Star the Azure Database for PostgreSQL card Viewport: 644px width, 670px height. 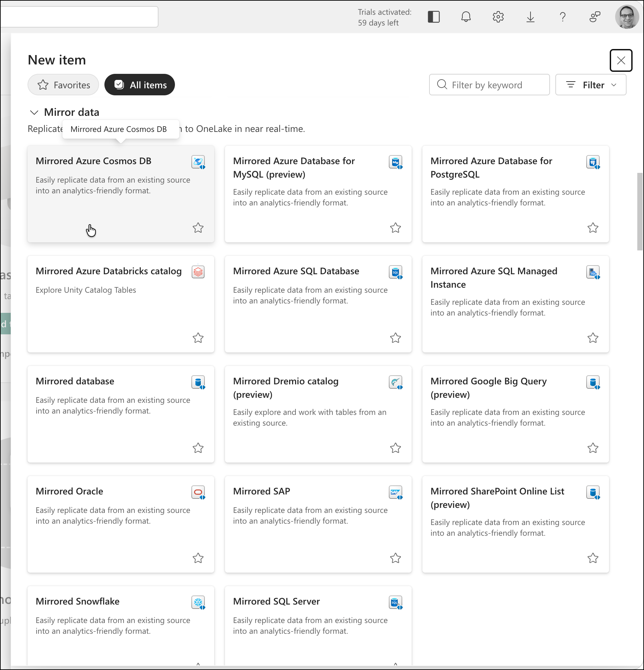593,228
